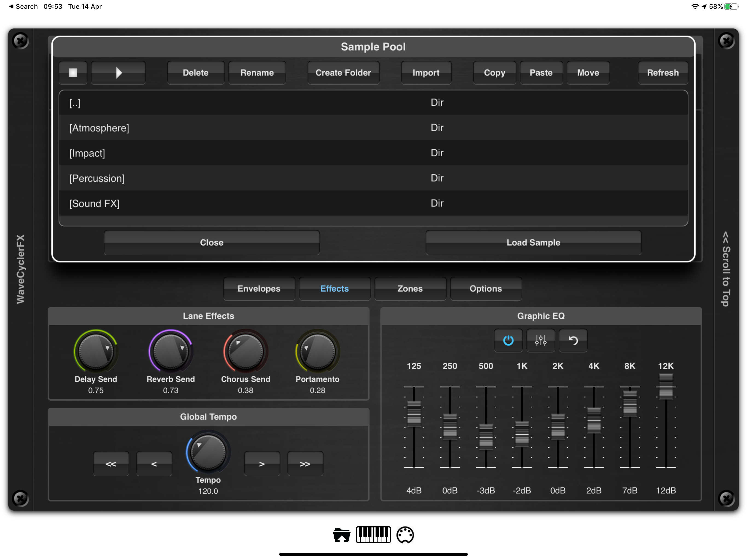Click the Delay Send knob
Screen dimensions: 747x560
pos(96,352)
